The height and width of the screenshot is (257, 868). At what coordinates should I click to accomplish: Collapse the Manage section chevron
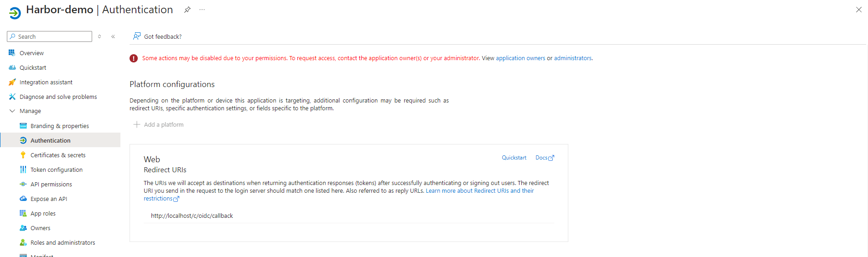pos(12,111)
